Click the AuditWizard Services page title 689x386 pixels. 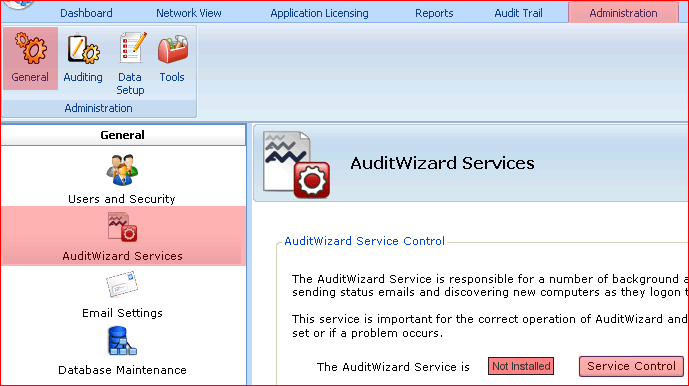point(442,163)
